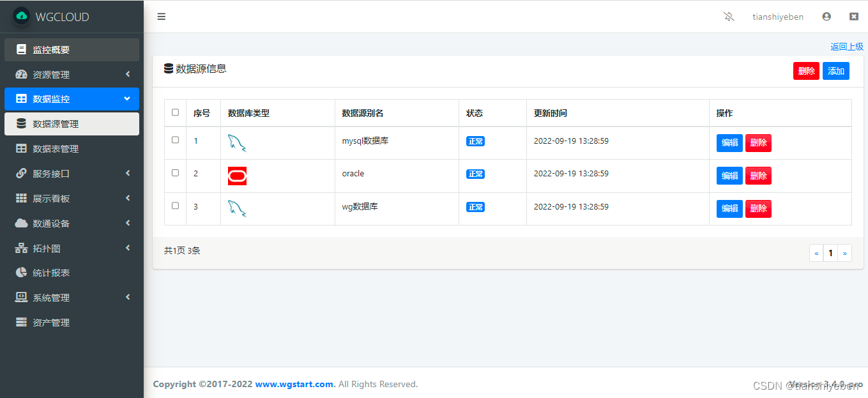Expand the 资源管理 menu

tap(72, 74)
